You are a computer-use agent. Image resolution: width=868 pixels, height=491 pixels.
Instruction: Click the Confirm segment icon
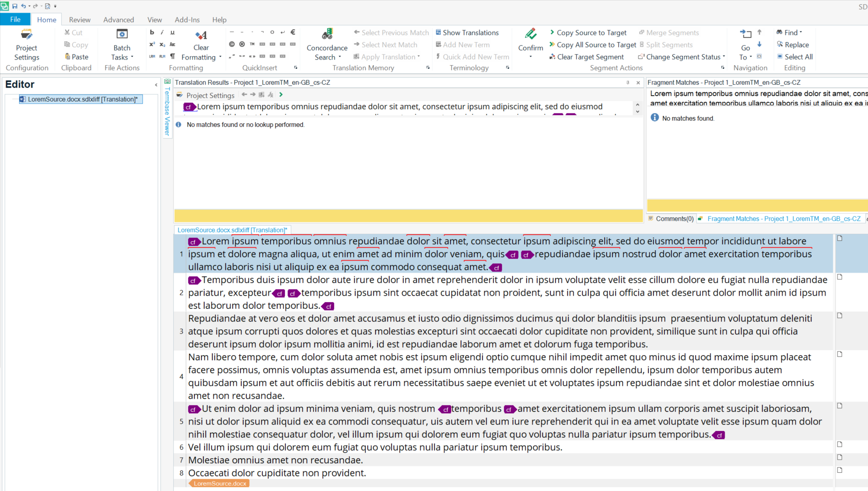tap(531, 35)
